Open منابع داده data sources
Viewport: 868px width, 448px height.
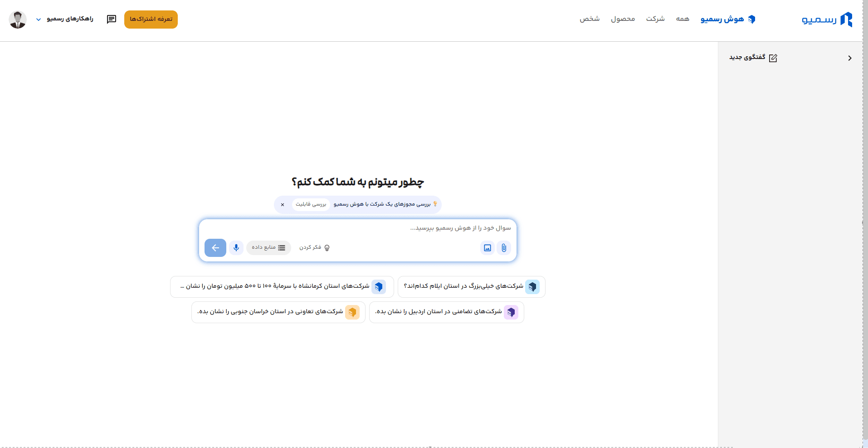click(268, 247)
